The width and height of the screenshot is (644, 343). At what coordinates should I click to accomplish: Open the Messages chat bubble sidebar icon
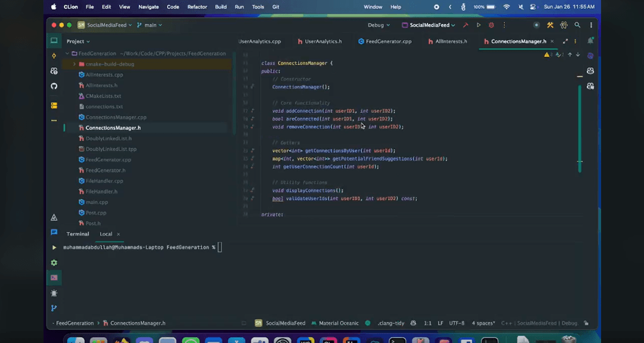pyautogui.click(x=54, y=232)
